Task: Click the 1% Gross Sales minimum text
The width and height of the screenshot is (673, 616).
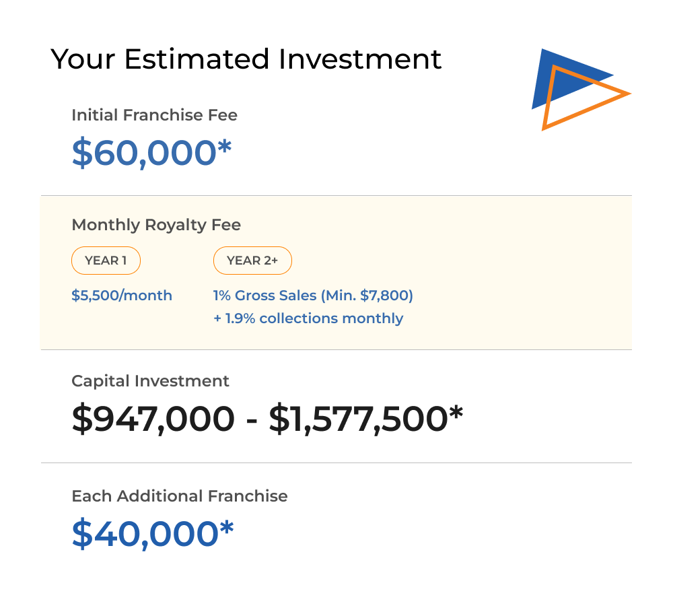Action: click(x=314, y=296)
